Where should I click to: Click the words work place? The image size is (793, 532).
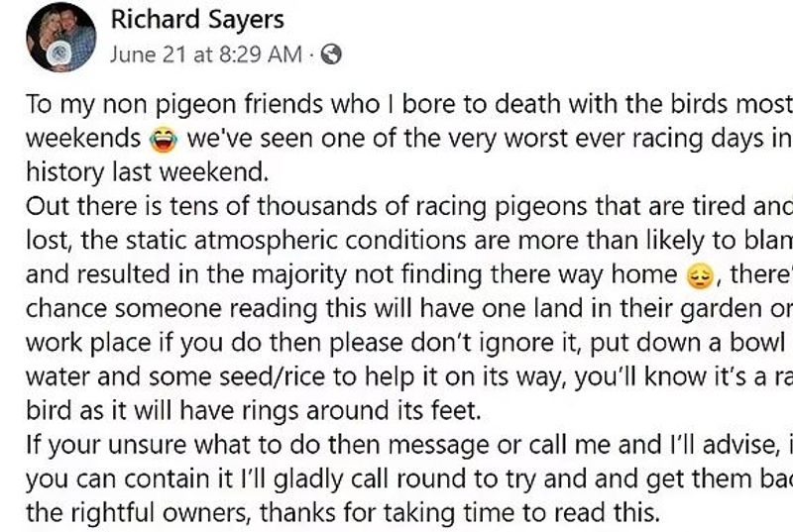click(x=88, y=343)
